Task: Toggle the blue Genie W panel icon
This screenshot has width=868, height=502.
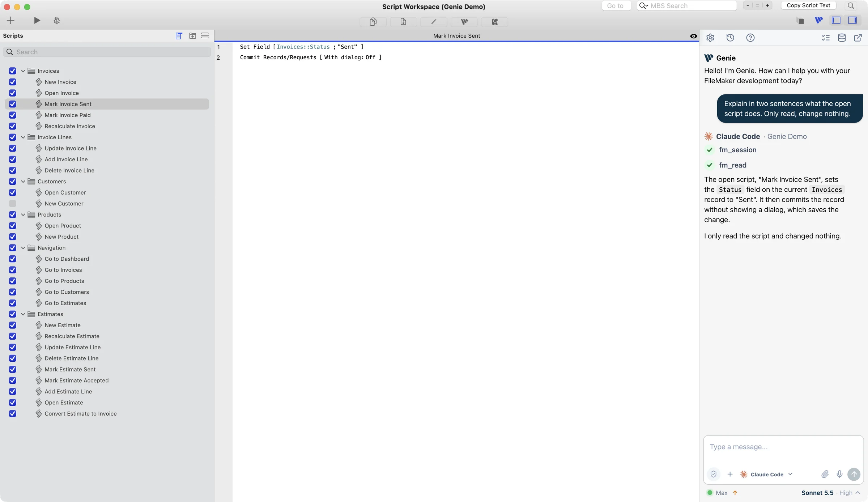Action: tap(818, 20)
